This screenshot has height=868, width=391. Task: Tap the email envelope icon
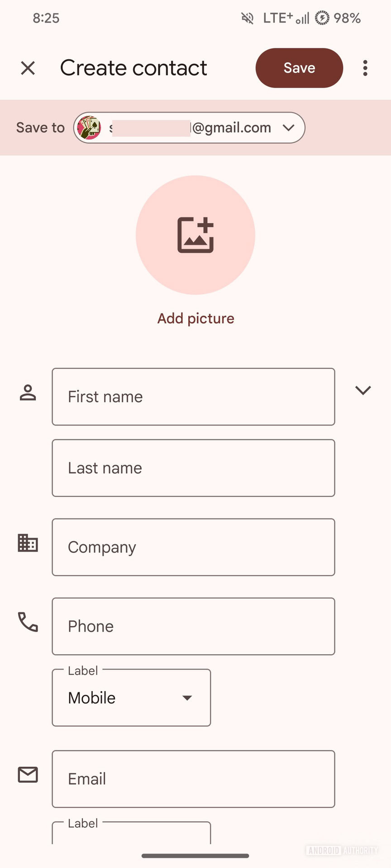[x=28, y=775]
